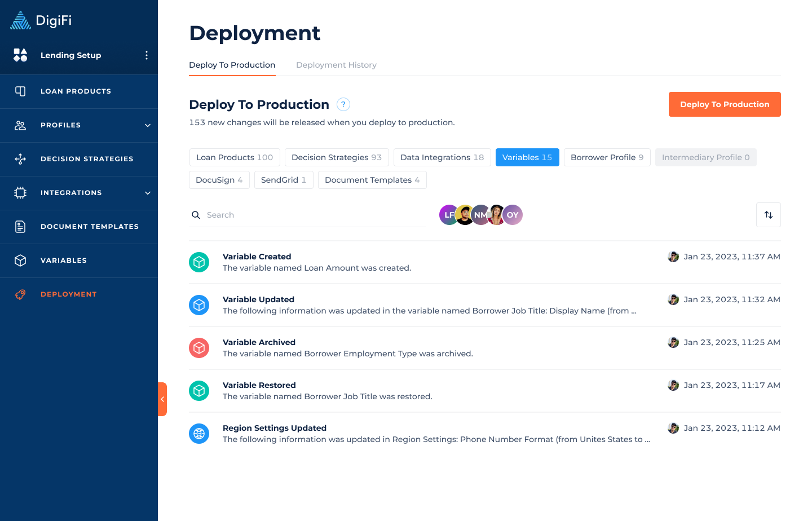Click the red Variable Archived icon
Image resolution: width=812 pixels, height=521 pixels.
[199, 348]
